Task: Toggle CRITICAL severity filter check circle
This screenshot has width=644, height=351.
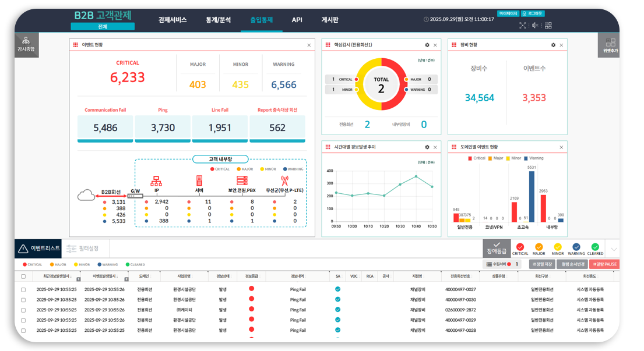Action: tap(520, 247)
